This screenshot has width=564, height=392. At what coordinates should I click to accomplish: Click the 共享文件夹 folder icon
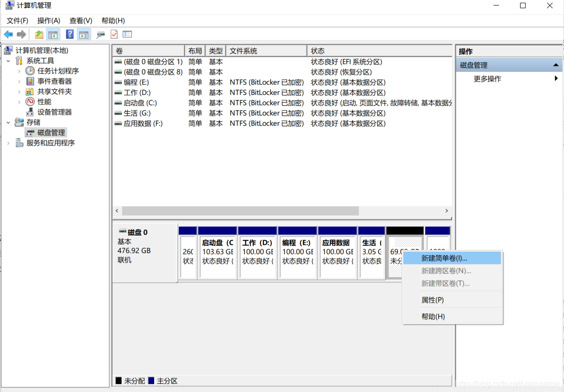tap(30, 91)
